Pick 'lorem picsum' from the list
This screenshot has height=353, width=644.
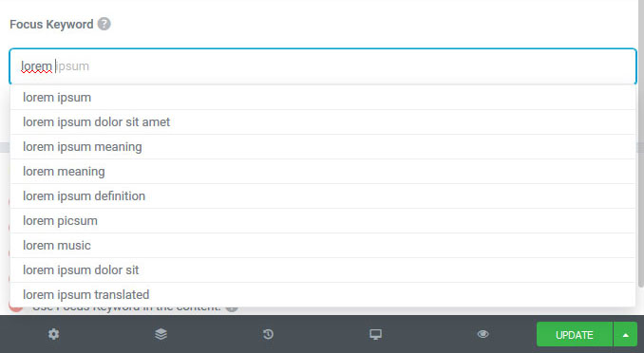[323, 220]
